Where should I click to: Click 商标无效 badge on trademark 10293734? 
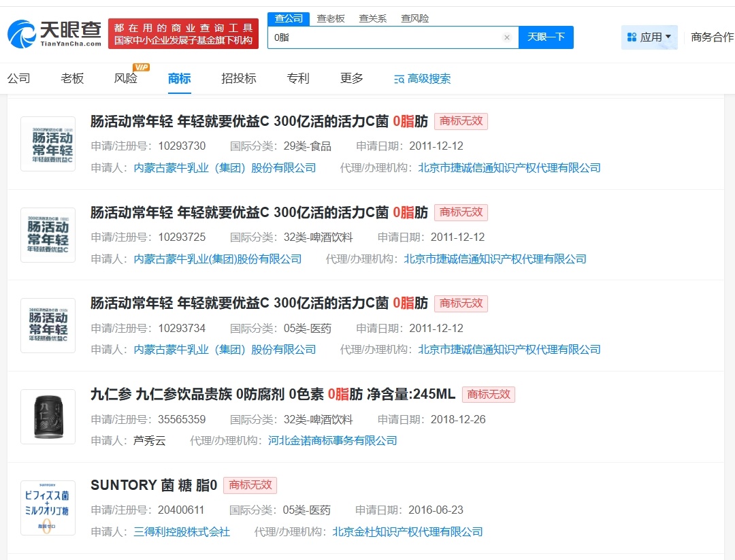461,303
